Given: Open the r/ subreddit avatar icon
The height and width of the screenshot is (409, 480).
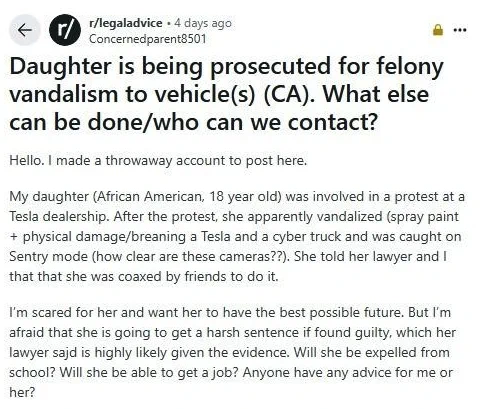Looking at the screenshot, I should [65, 30].
